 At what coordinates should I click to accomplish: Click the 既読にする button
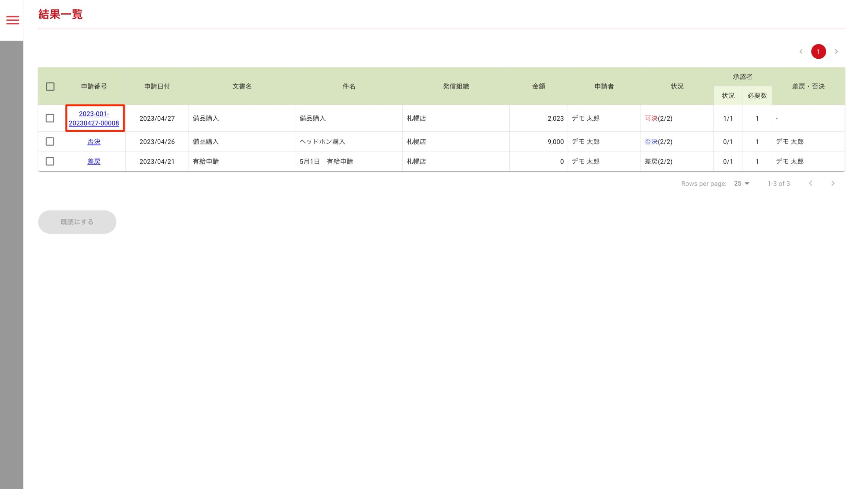(77, 222)
